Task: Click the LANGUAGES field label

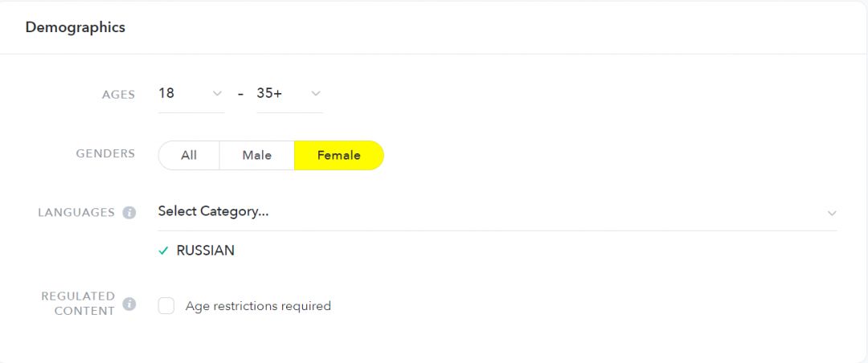Action: point(76,213)
